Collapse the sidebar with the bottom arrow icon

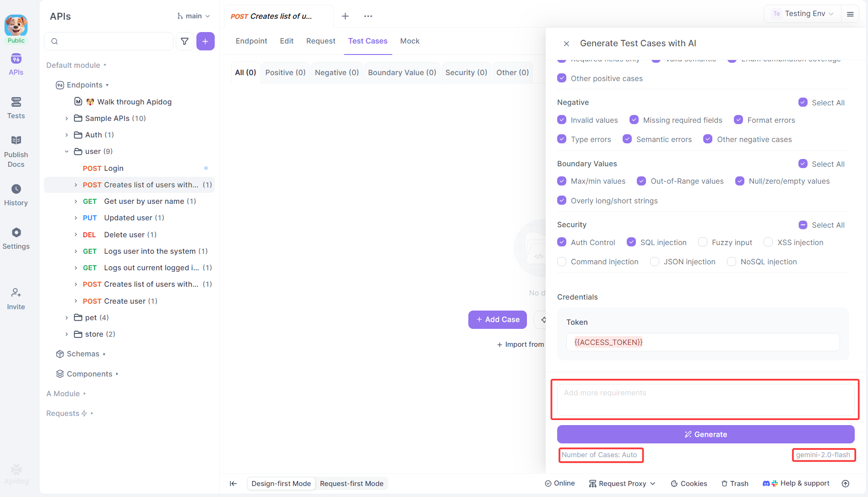click(x=233, y=483)
